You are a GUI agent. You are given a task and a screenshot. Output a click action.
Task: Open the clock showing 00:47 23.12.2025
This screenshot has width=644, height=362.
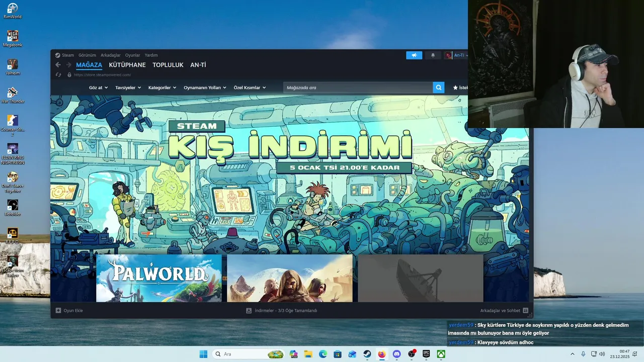(x=620, y=354)
